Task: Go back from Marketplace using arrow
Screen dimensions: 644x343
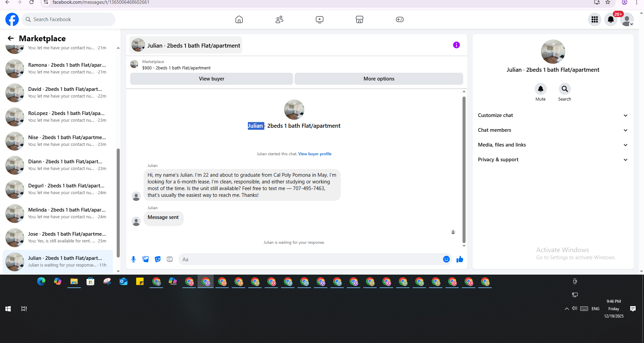Action: point(11,38)
